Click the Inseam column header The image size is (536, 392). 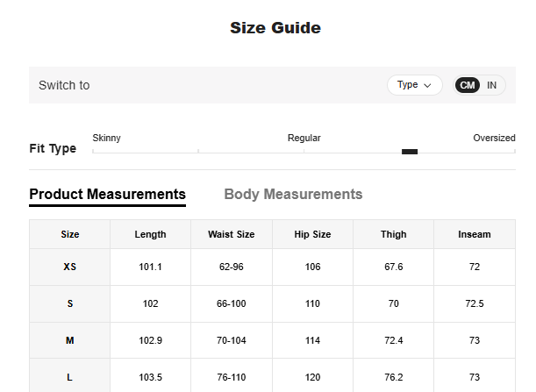pyautogui.click(x=475, y=234)
